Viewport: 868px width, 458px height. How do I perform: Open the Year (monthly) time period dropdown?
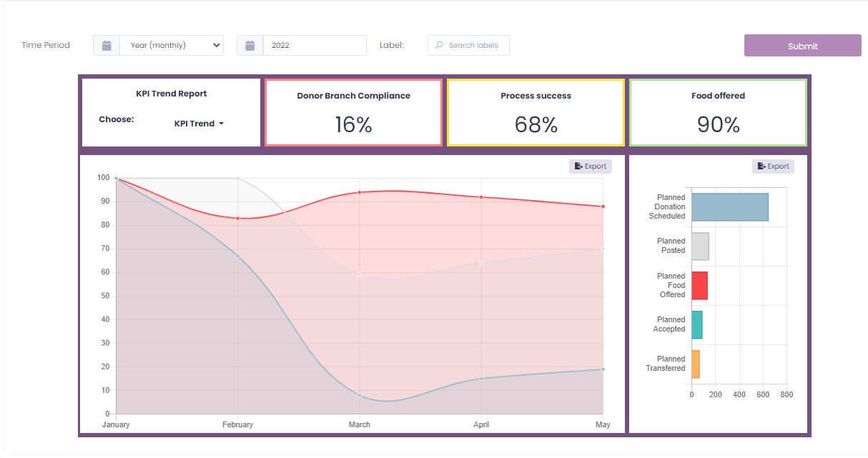[x=172, y=46]
